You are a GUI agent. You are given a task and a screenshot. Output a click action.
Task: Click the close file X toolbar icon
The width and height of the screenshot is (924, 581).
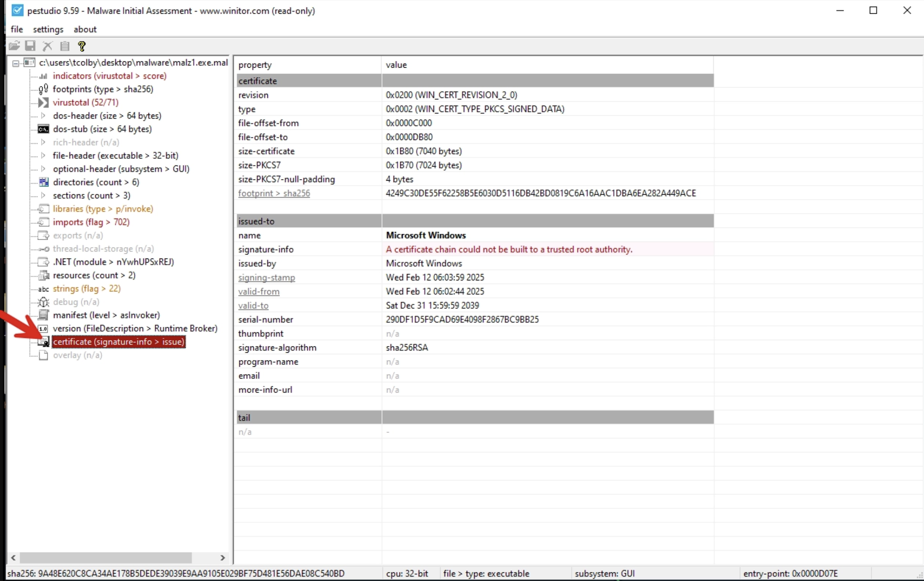tap(47, 46)
